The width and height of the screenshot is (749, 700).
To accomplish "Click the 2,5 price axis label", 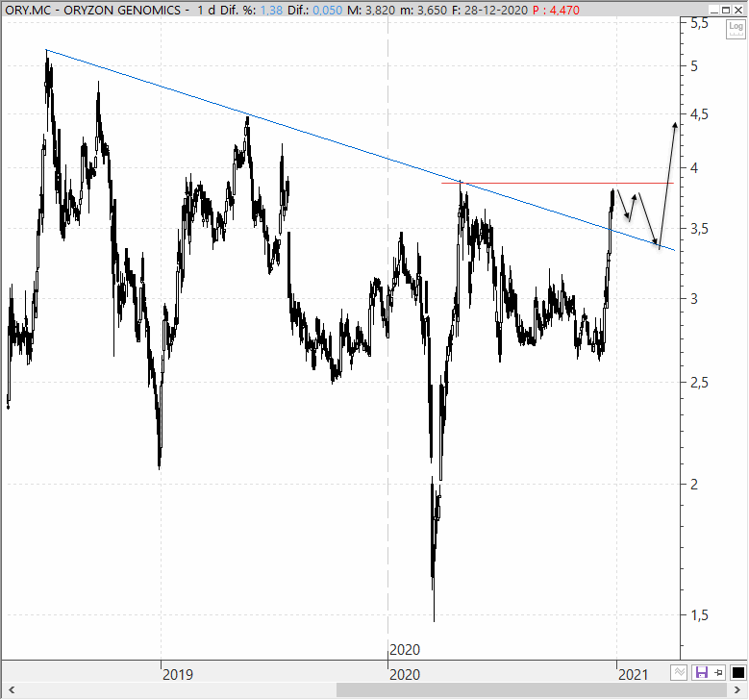I will pos(700,383).
